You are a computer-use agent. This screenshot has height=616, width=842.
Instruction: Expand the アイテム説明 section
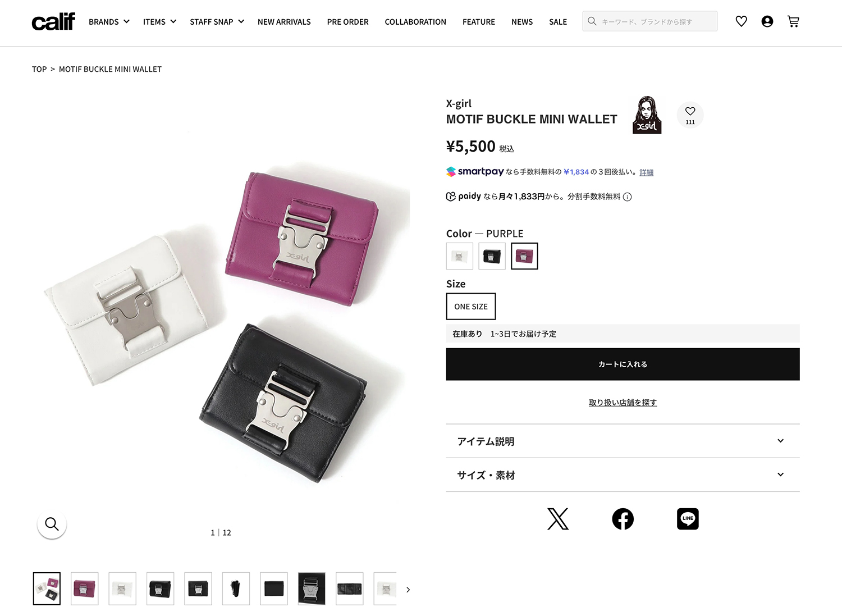click(x=623, y=441)
